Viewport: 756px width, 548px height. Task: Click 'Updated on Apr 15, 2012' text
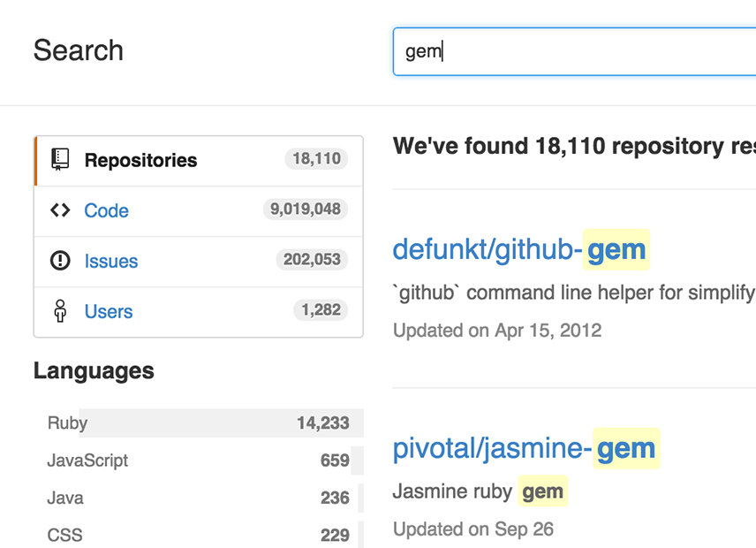(x=497, y=331)
